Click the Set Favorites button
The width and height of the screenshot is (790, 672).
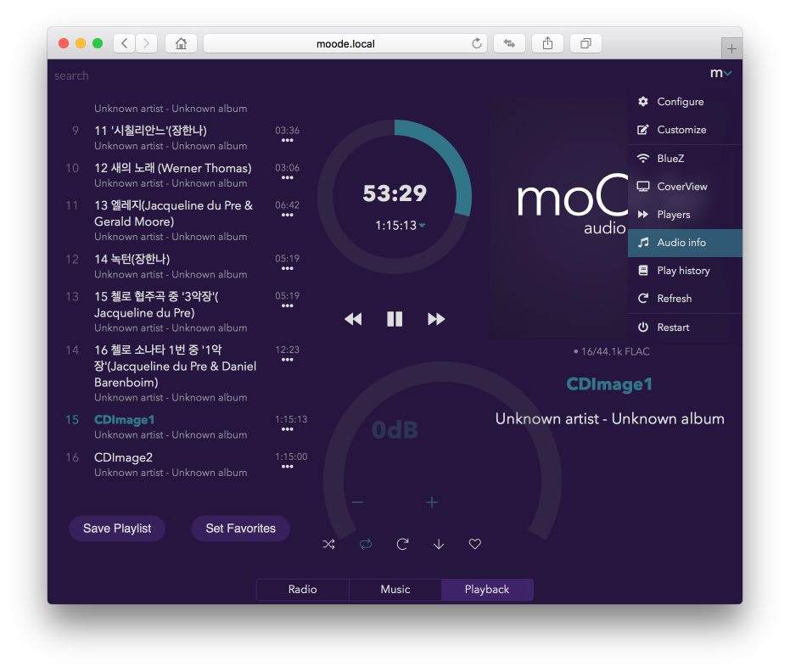[x=240, y=529]
